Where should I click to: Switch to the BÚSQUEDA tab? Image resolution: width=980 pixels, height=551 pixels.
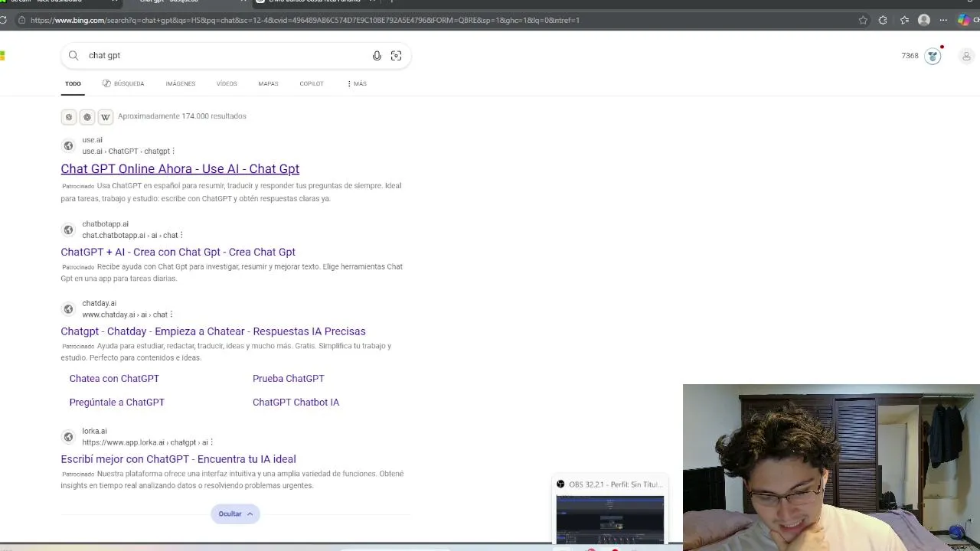pyautogui.click(x=123, y=83)
